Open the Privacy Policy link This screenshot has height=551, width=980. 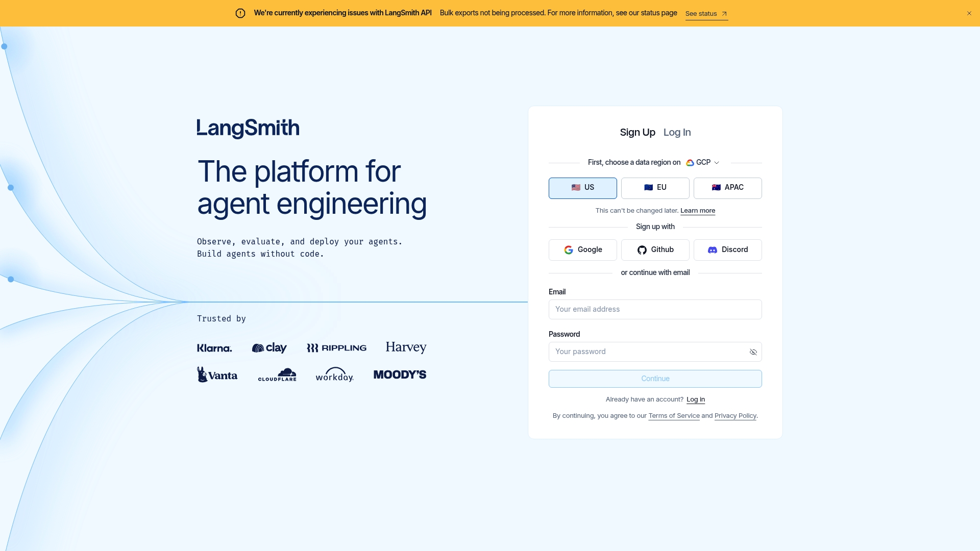tap(735, 416)
